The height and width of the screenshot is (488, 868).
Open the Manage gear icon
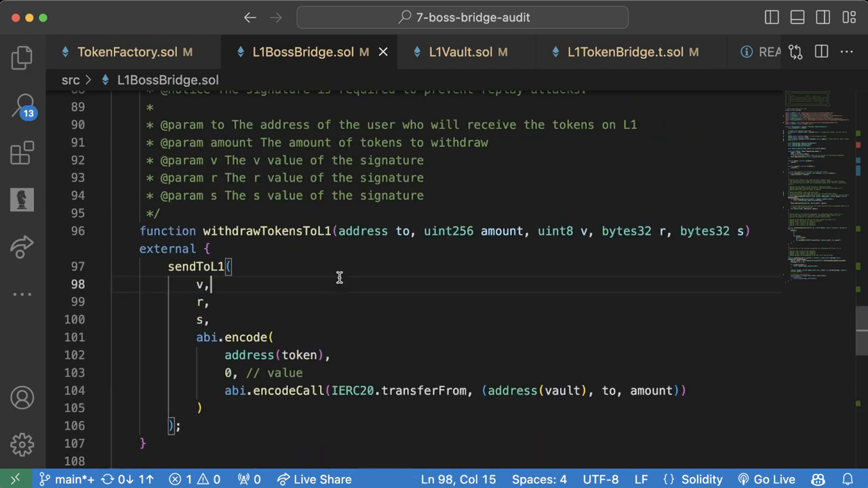[22, 445]
